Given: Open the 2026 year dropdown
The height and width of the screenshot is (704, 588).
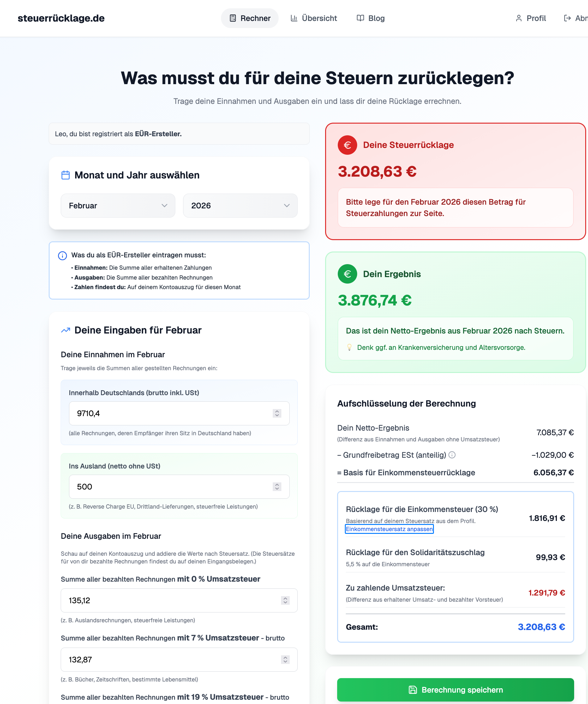Looking at the screenshot, I should tap(240, 206).
